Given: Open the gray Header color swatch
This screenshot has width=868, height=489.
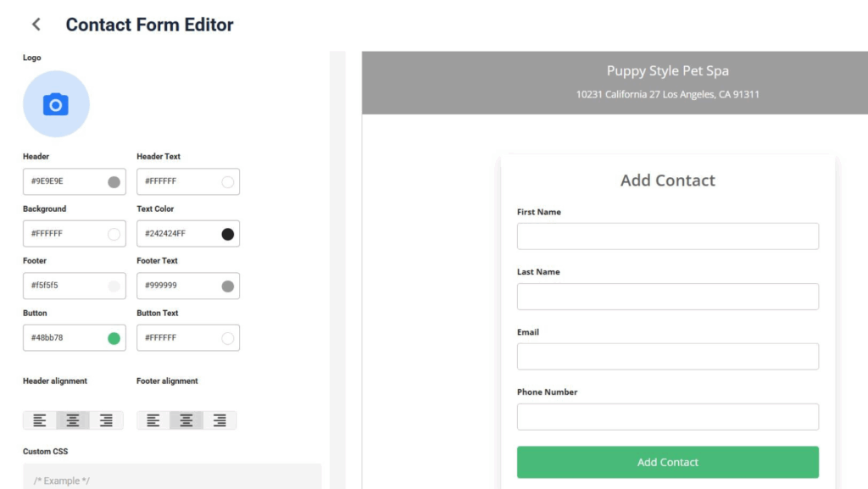Looking at the screenshot, I should click(114, 182).
